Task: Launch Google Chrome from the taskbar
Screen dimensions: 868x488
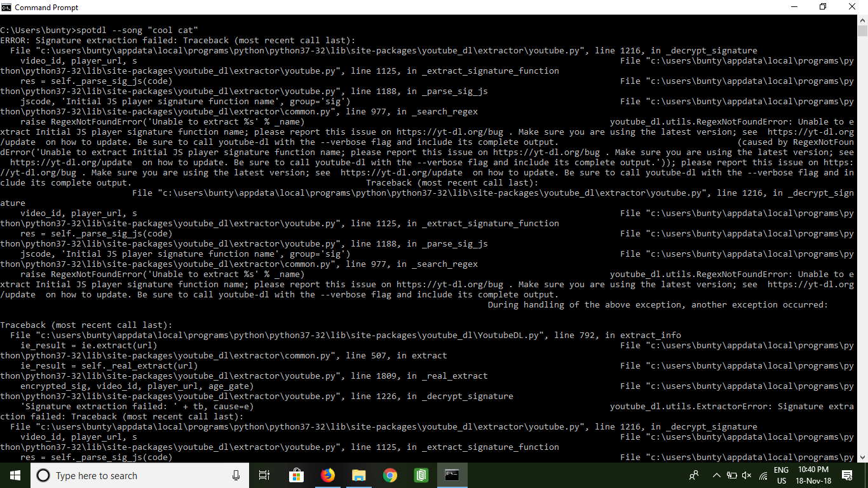Action: pos(390,475)
